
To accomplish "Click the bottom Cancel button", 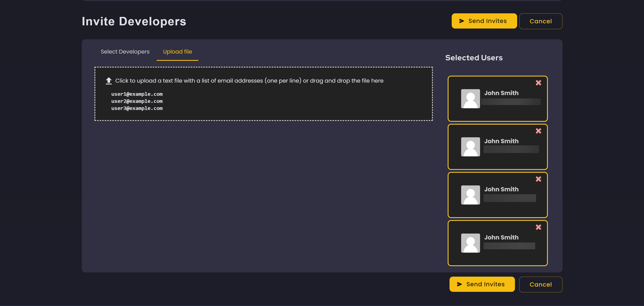I will point(540,285).
